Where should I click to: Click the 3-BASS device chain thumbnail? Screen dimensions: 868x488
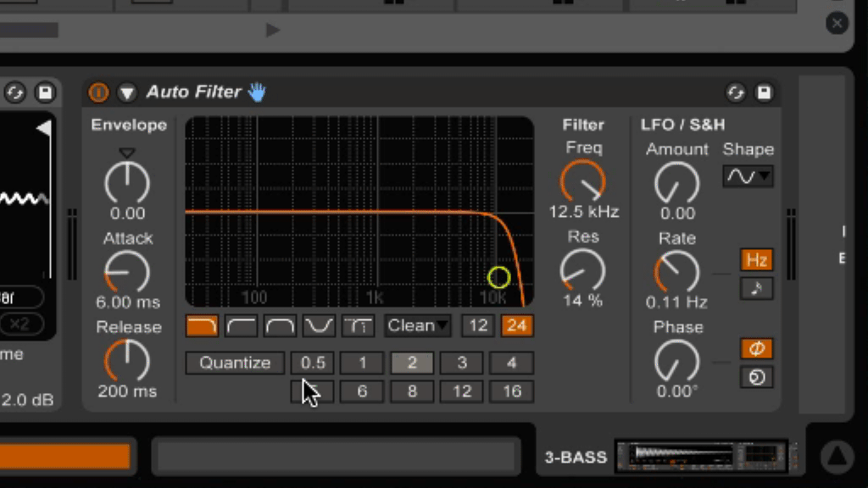click(x=702, y=457)
